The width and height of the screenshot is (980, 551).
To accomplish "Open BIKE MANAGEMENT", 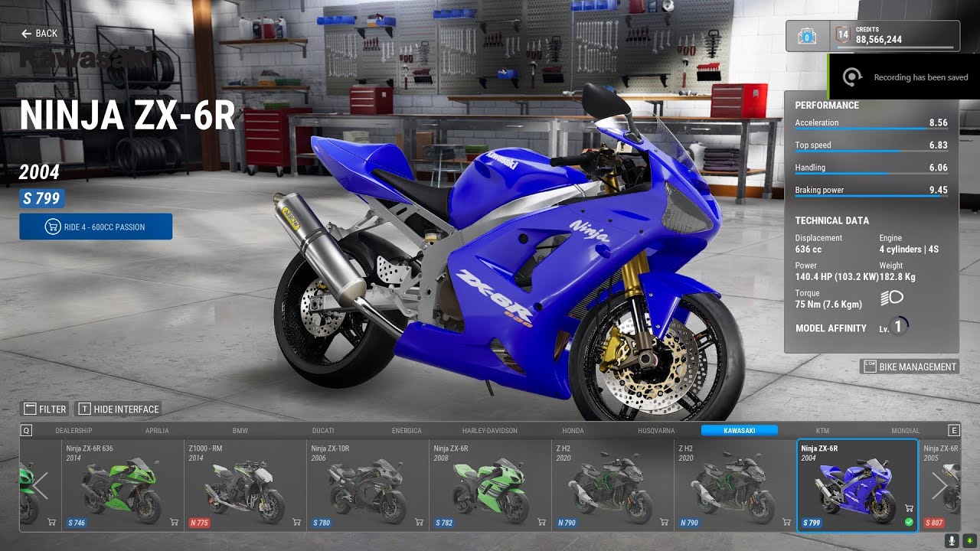I will coord(910,367).
